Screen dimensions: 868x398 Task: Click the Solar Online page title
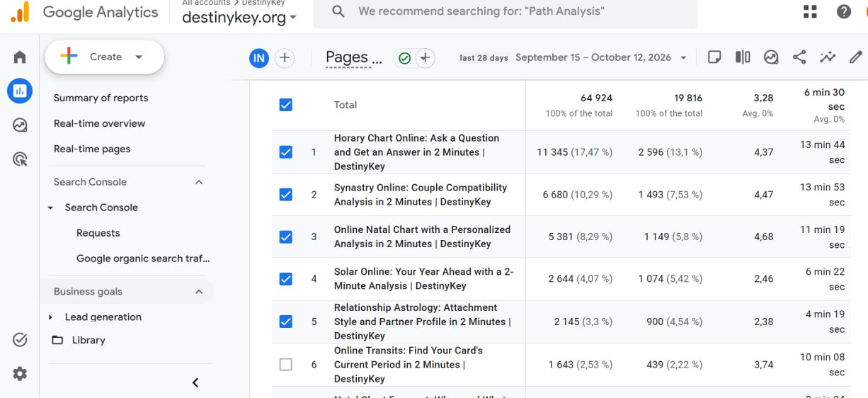coord(423,279)
